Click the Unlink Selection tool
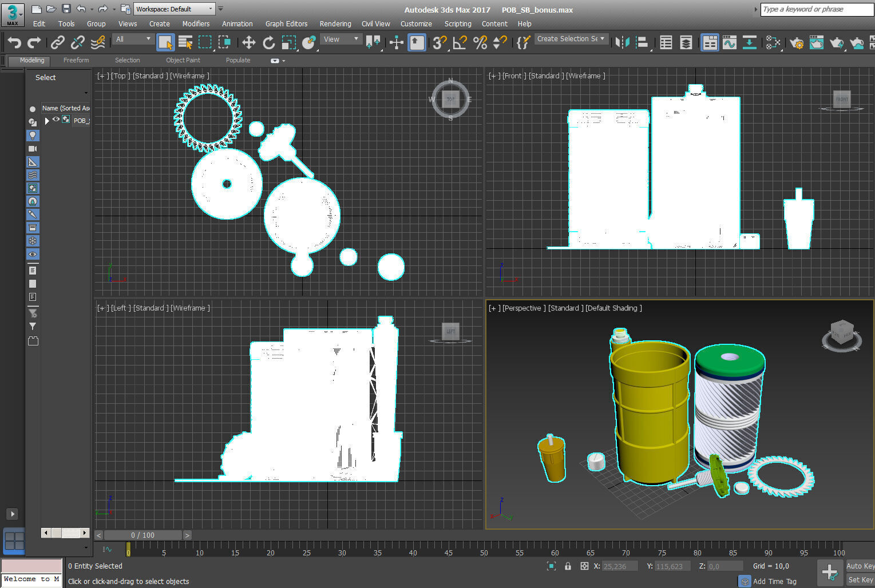 pyautogui.click(x=77, y=42)
